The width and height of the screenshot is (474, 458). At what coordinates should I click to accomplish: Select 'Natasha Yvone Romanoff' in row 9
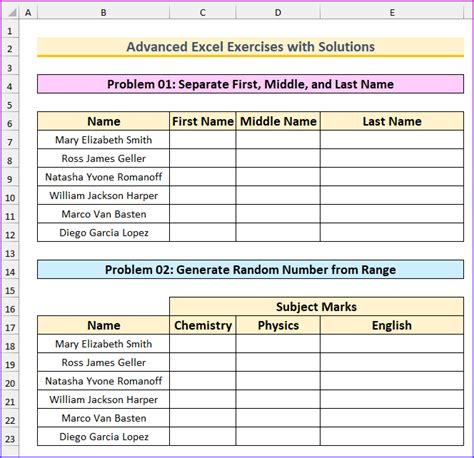point(103,177)
